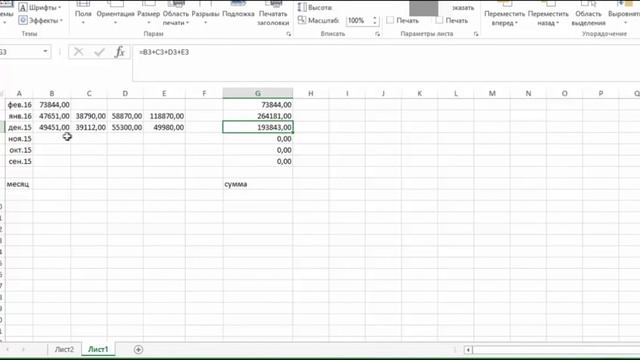This screenshot has height=360, width=640.
Task: Select cell containing 39112,00
Action: [89, 128]
